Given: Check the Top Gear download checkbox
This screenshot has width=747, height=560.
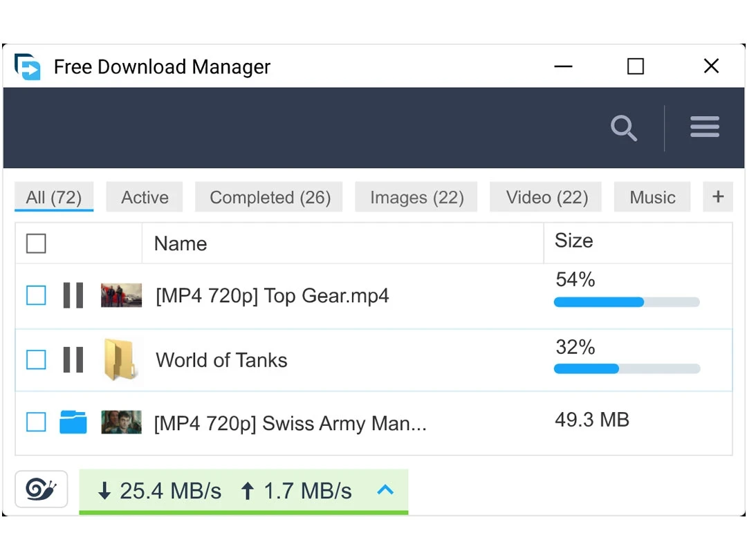Looking at the screenshot, I should coord(36,295).
